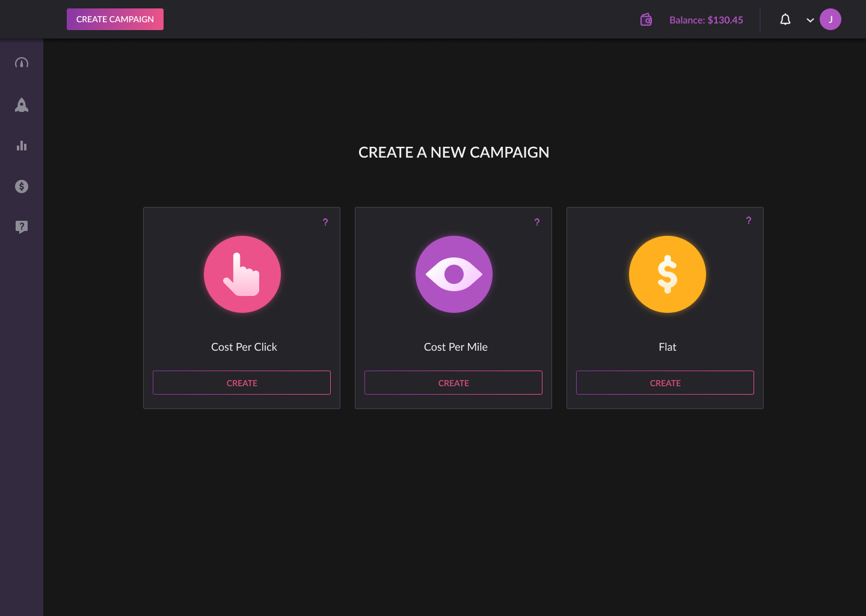Click the Flat card help question mark
This screenshot has width=866, height=616.
(x=749, y=220)
